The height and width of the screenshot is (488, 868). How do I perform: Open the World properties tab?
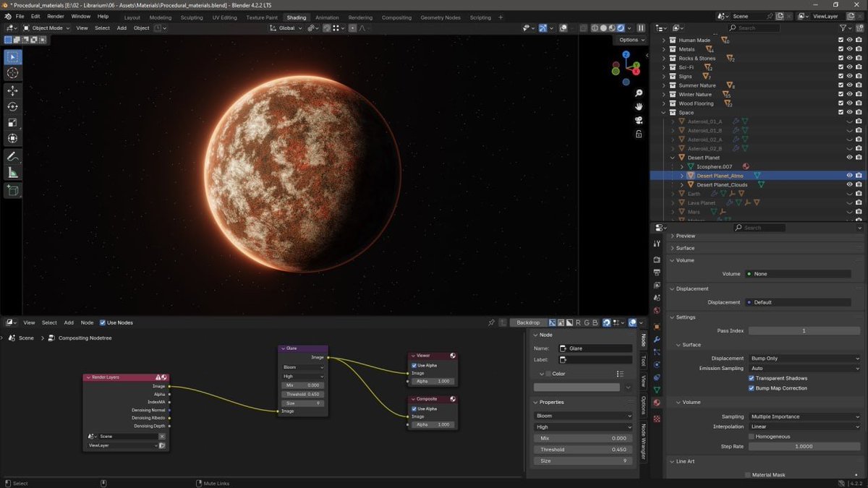[657, 310]
